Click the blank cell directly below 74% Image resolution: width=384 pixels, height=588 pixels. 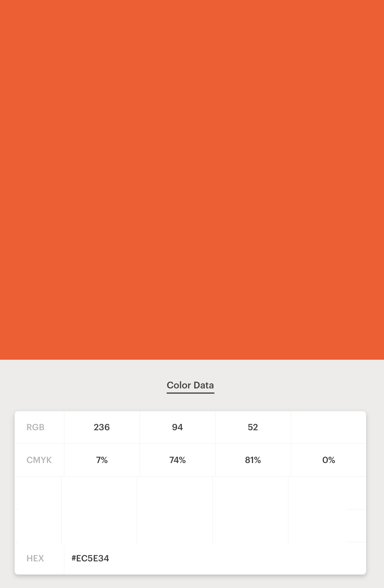[175, 493]
